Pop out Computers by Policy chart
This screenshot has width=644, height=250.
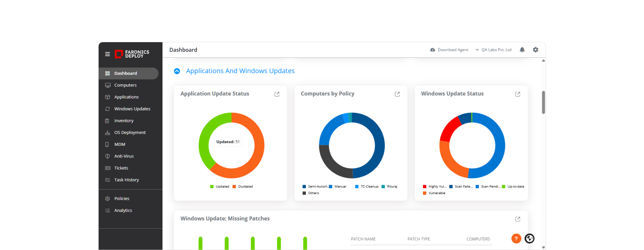pyautogui.click(x=397, y=94)
